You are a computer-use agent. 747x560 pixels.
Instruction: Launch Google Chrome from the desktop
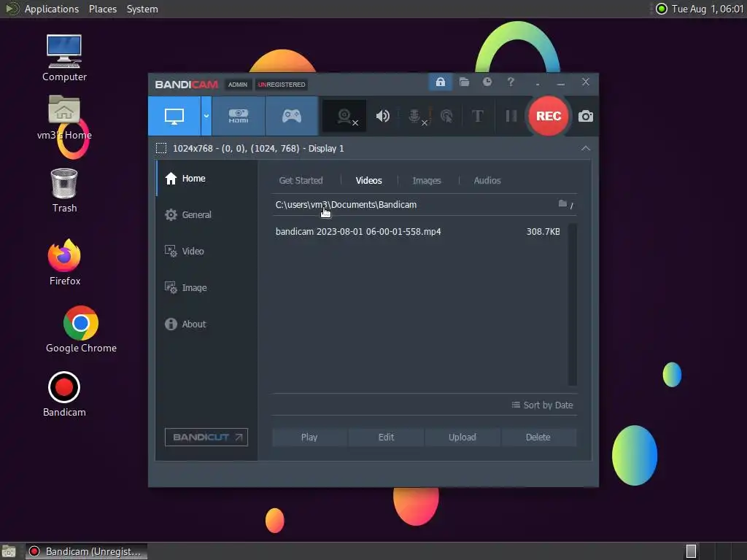(x=81, y=330)
